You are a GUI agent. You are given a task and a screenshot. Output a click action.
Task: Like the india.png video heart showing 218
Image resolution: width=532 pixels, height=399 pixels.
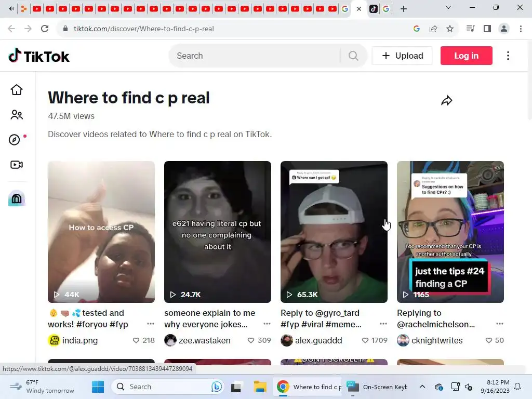[136, 340]
